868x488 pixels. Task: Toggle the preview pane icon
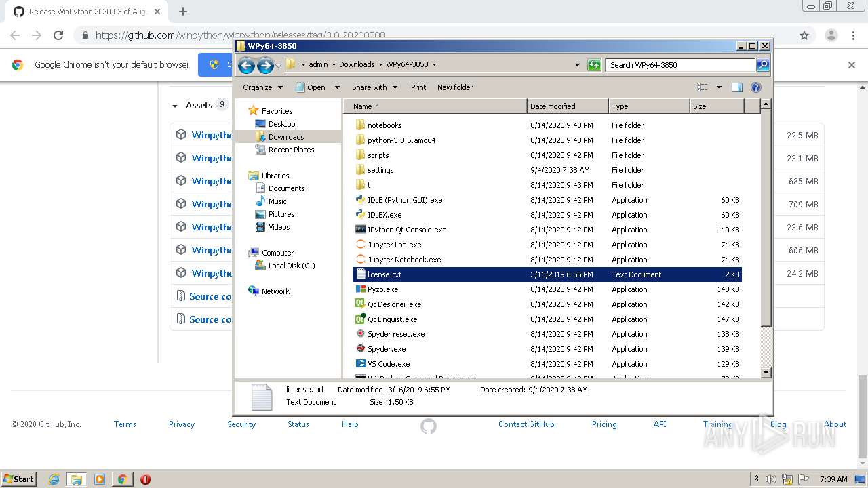[x=737, y=87]
